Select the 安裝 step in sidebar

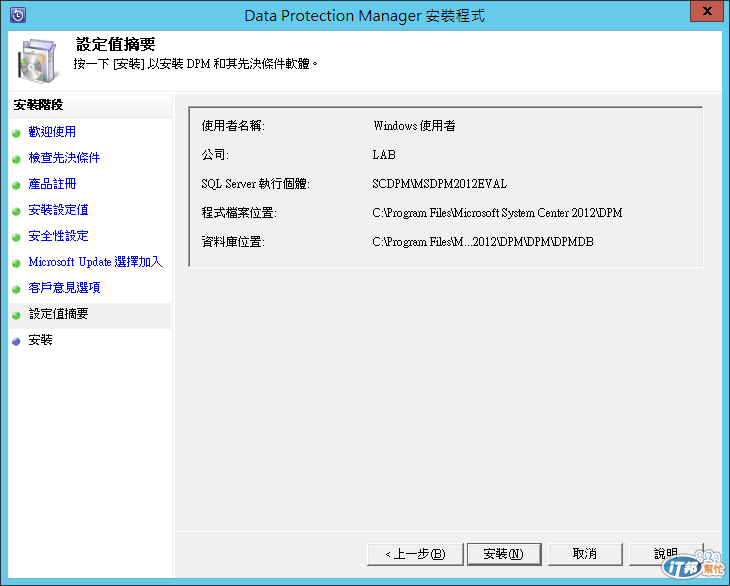(40, 340)
